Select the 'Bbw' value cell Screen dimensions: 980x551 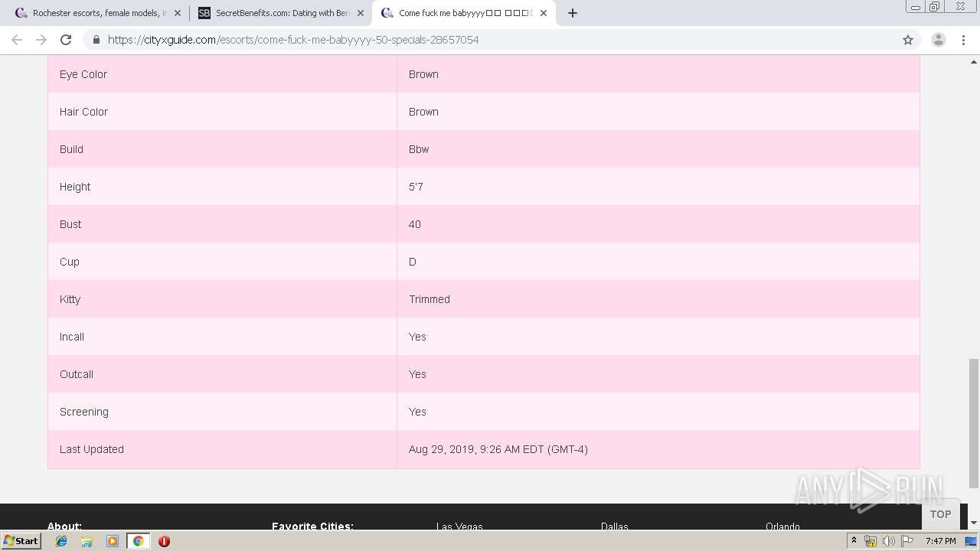(x=658, y=149)
